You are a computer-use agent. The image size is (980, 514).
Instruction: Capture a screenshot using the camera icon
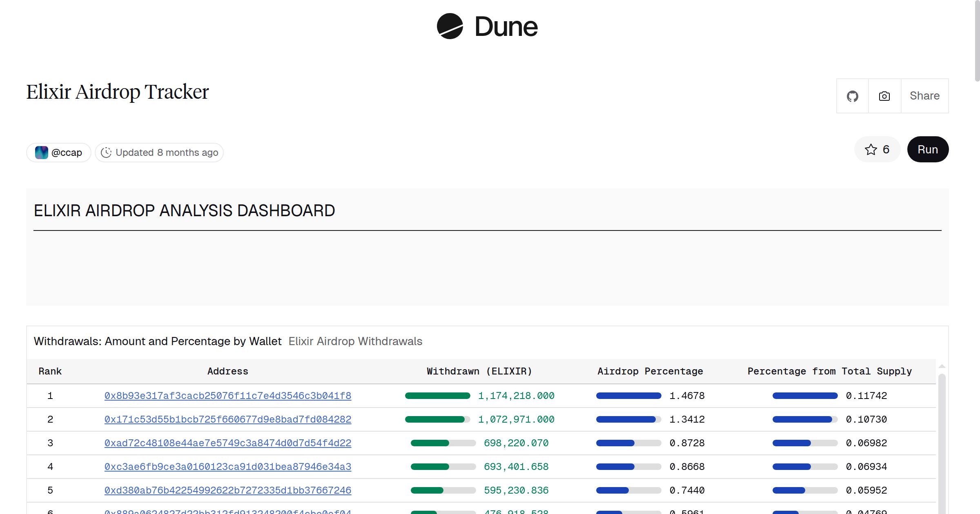point(884,96)
